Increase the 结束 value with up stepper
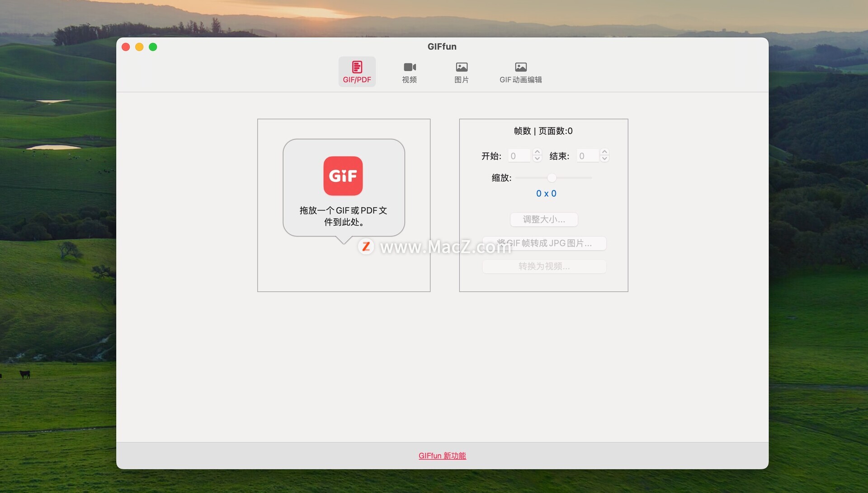This screenshot has height=493, width=868. tap(604, 152)
